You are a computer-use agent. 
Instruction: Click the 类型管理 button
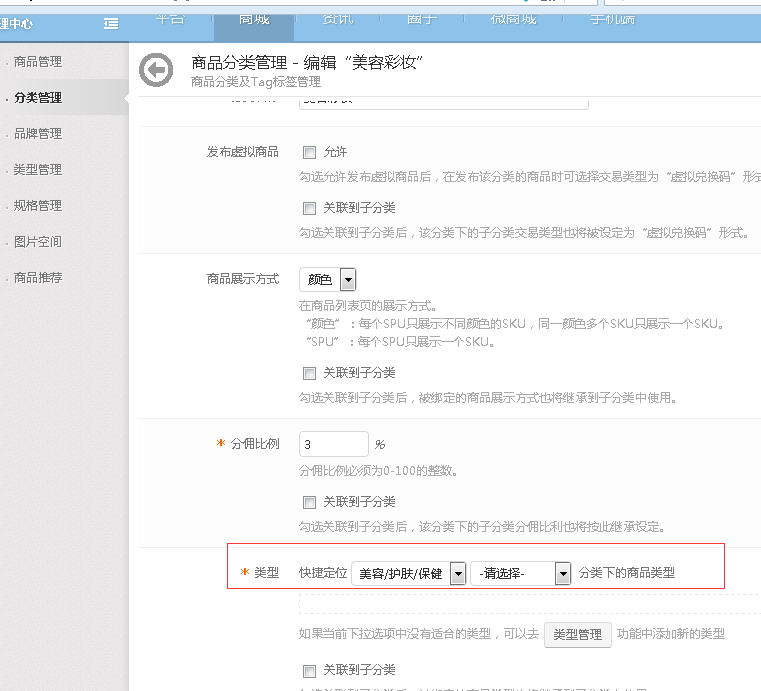tap(578, 635)
